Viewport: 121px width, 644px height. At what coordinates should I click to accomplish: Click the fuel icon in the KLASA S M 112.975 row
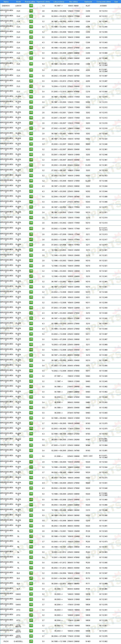point(31,478)
